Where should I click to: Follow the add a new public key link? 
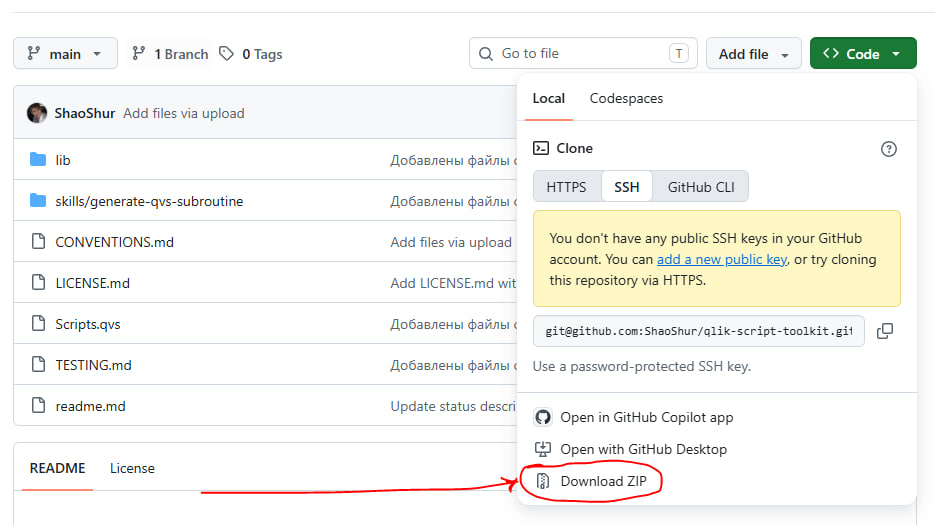[x=722, y=260]
